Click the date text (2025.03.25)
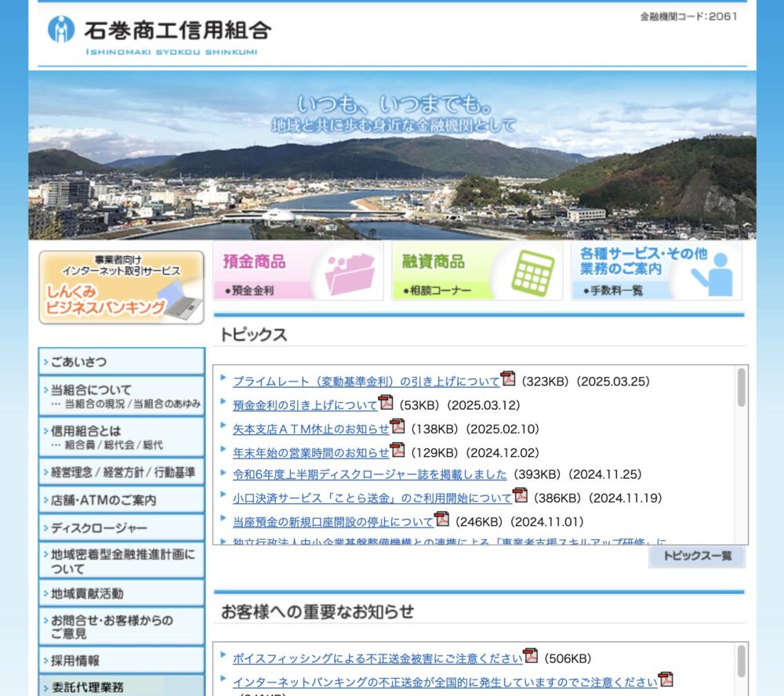This screenshot has width=784, height=696. tap(613, 382)
